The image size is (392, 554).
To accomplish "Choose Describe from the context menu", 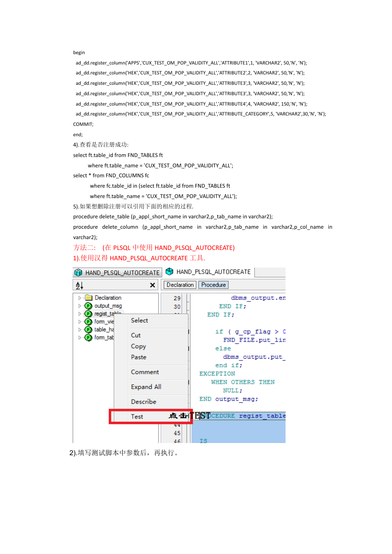I will tap(151, 402).
